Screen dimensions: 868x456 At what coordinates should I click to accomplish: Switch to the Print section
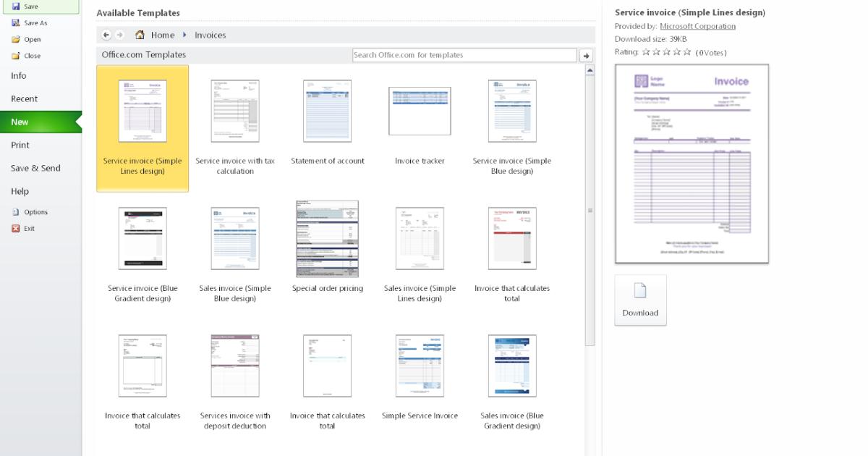(22, 145)
